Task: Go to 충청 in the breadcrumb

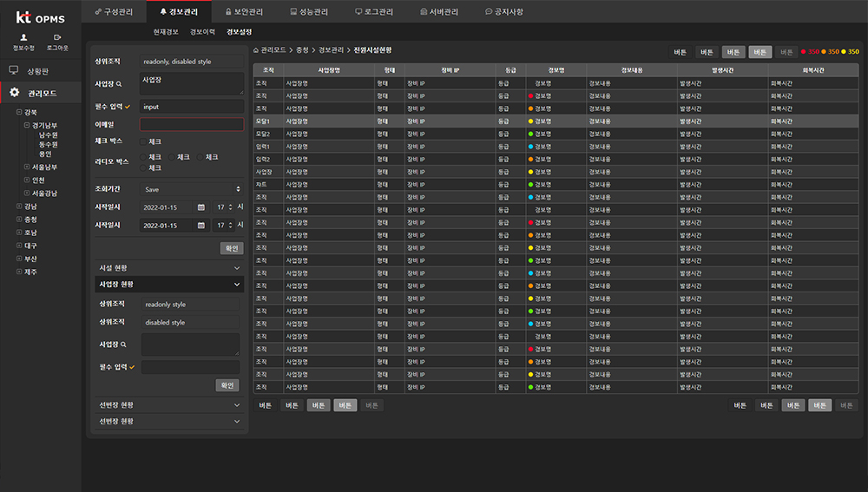Action: pyautogui.click(x=302, y=50)
